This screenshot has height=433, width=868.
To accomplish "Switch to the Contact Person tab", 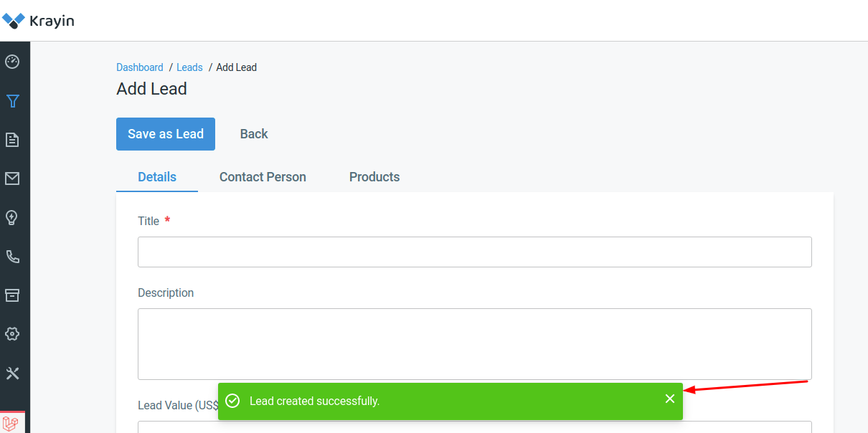I will point(263,176).
